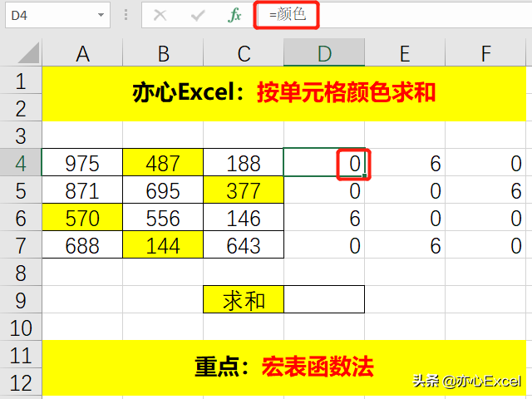Click the Cancel X icon in formula bar
The image size is (532, 399).
click(160, 15)
